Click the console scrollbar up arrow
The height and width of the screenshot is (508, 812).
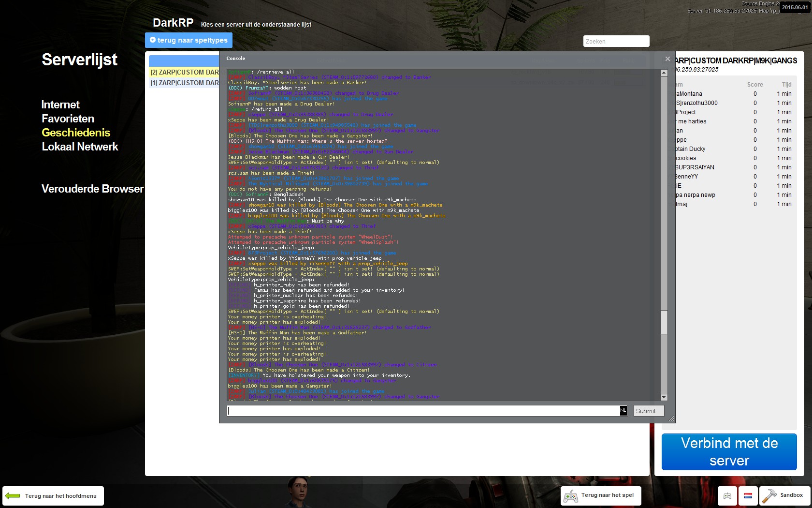coord(664,73)
